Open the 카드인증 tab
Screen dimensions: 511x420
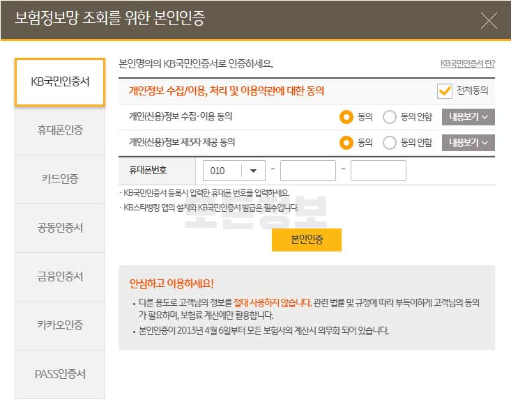[60, 179]
